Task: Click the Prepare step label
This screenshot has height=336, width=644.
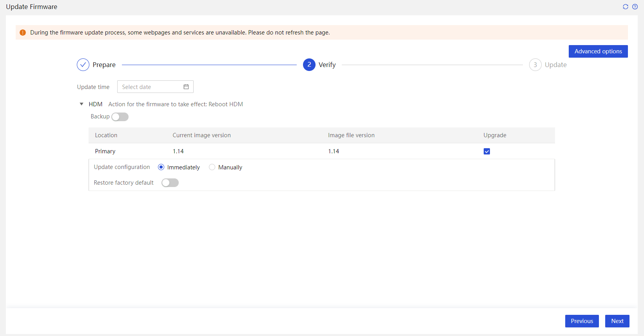Action: [x=104, y=65]
